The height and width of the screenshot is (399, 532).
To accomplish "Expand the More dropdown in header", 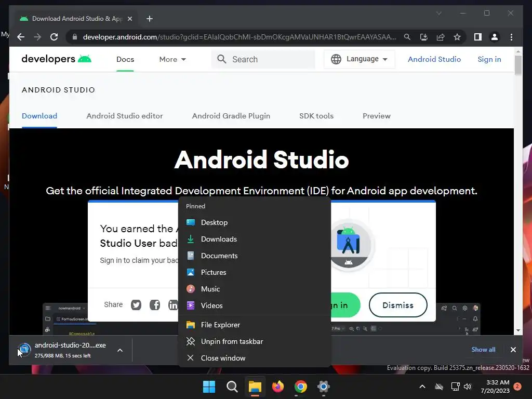I will 172,59.
